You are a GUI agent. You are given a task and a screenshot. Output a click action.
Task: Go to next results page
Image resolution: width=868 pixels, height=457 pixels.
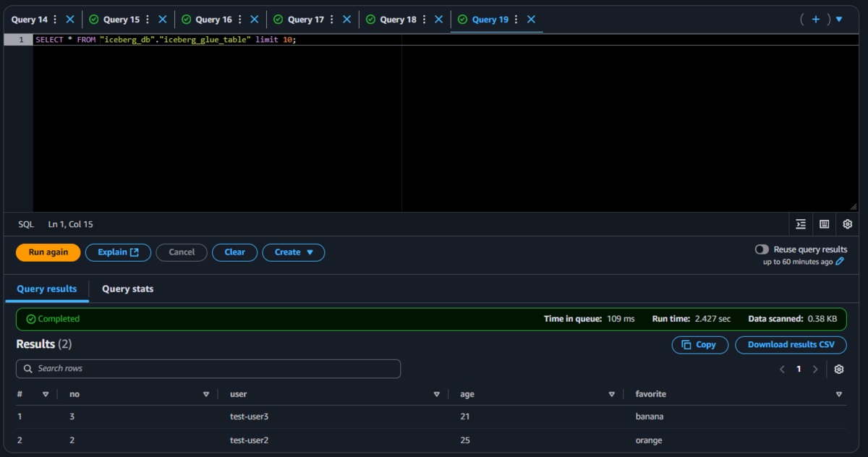coord(815,370)
